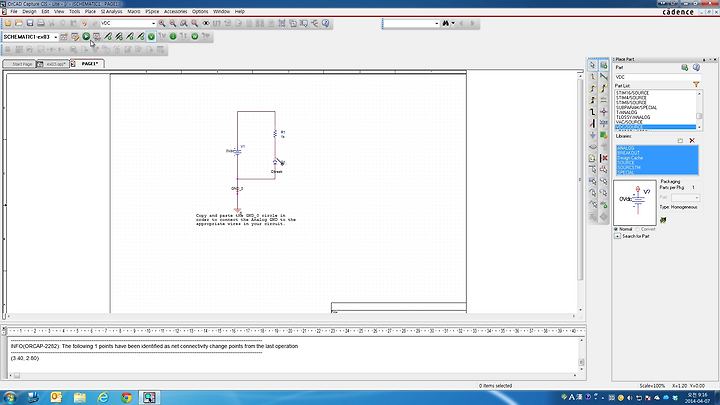Switch to the ex03.opj tab
The width and height of the screenshot is (720, 405).
click(53, 64)
